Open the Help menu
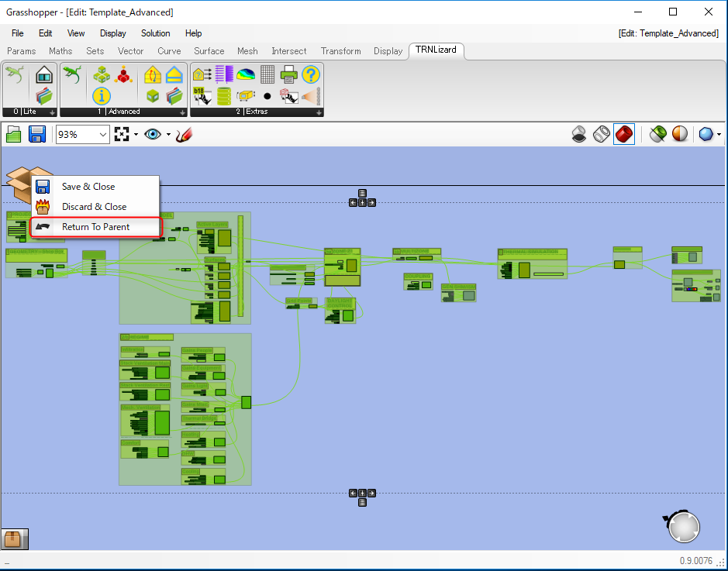This screenshot has height=571, width=728. click(x=193, y=33)
